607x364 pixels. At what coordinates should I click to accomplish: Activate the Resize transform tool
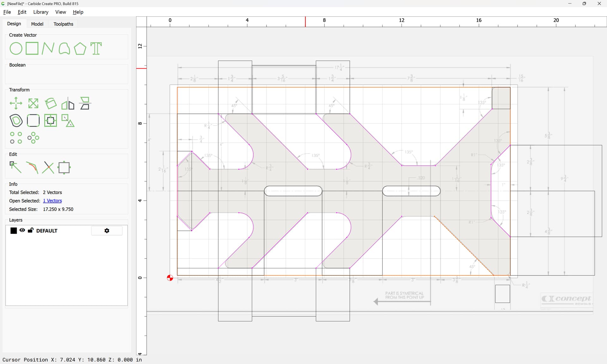click(33, 103)
